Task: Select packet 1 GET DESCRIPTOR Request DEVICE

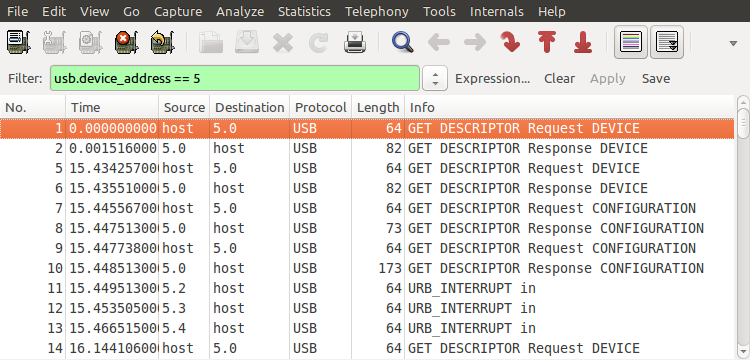Action: click(367, 128)
